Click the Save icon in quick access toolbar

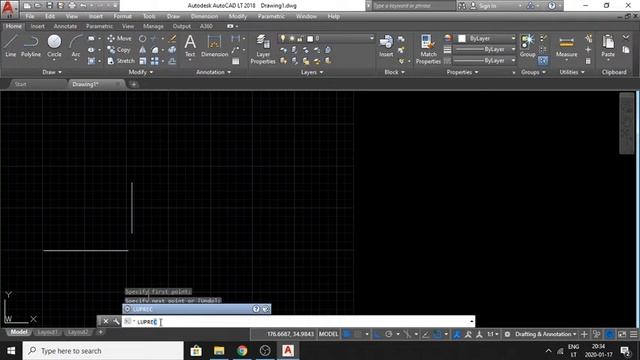49,6
